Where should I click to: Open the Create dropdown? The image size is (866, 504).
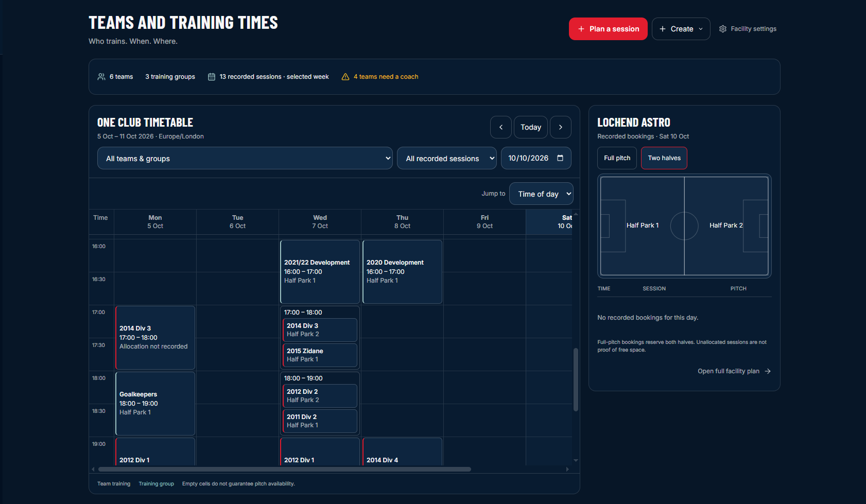click(x=681, y=29)
